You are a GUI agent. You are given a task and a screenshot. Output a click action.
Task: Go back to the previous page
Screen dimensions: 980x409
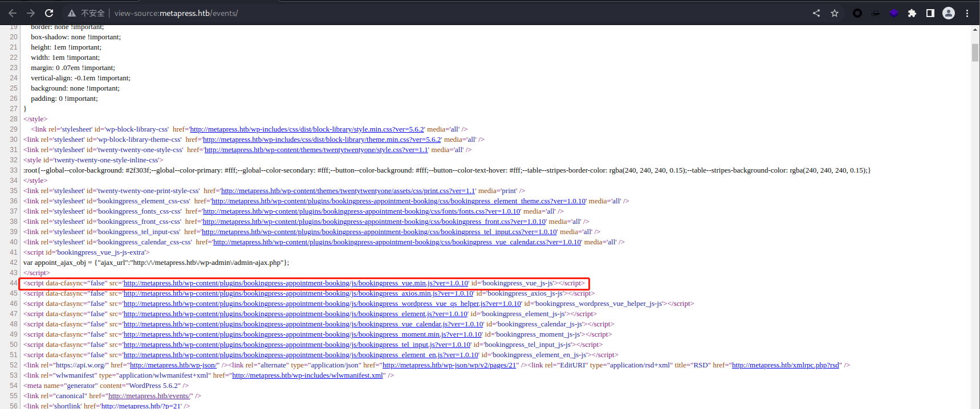(13, 13)
